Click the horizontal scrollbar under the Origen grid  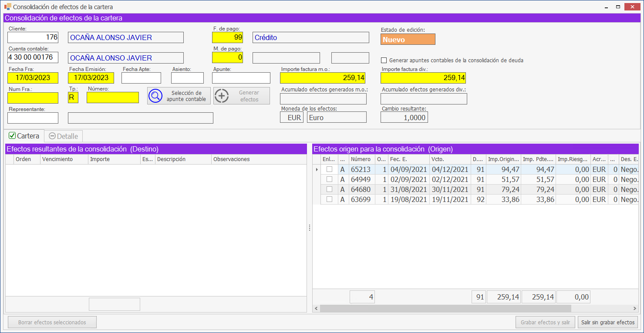[x=444, y=308]
